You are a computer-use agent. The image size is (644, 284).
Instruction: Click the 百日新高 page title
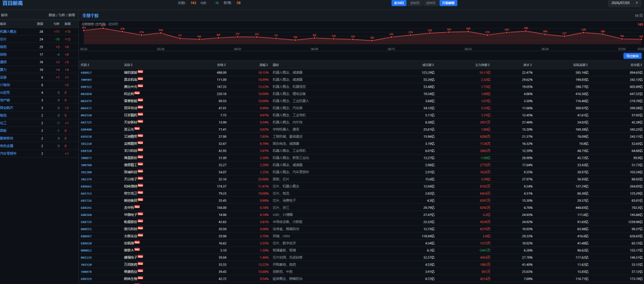coord(13,4)
